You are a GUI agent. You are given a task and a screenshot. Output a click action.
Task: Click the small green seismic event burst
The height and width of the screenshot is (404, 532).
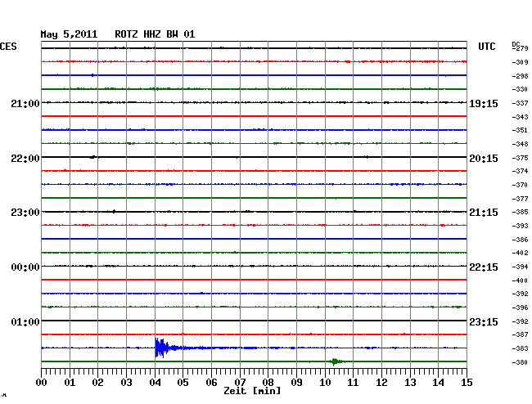tap(336, 361)
